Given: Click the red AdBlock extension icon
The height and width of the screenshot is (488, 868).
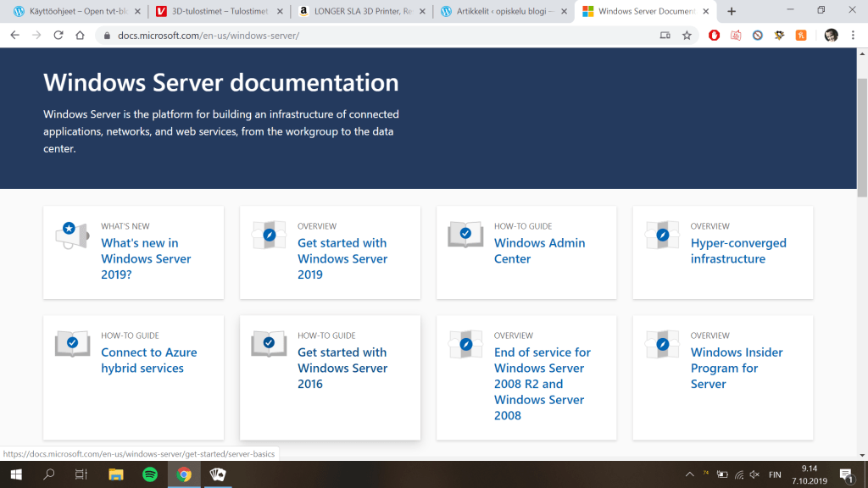Looking at the screenshot, I should 714,36.
